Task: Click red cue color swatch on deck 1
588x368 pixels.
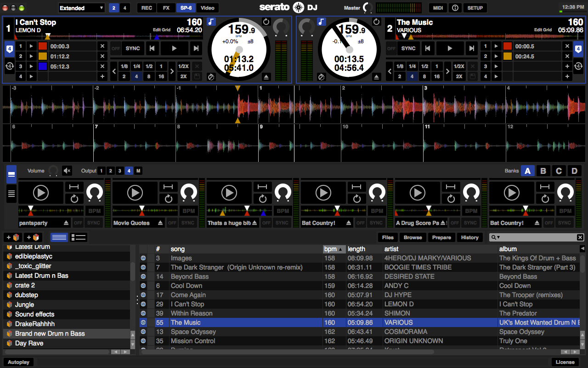Action: coord(43,46)
